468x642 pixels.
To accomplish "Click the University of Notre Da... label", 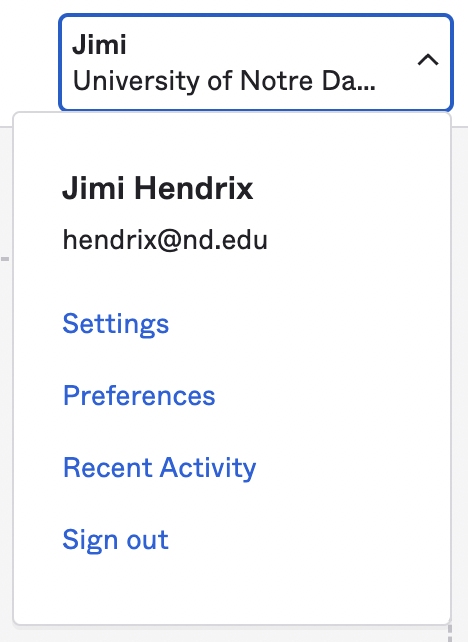I will point(224,81).
